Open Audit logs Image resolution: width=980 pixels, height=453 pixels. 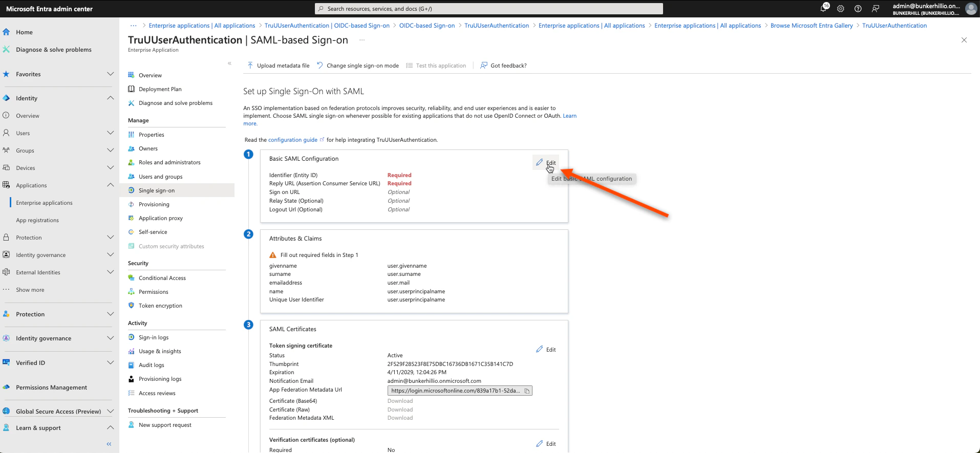pyautogui.click(x=151, y=365)
